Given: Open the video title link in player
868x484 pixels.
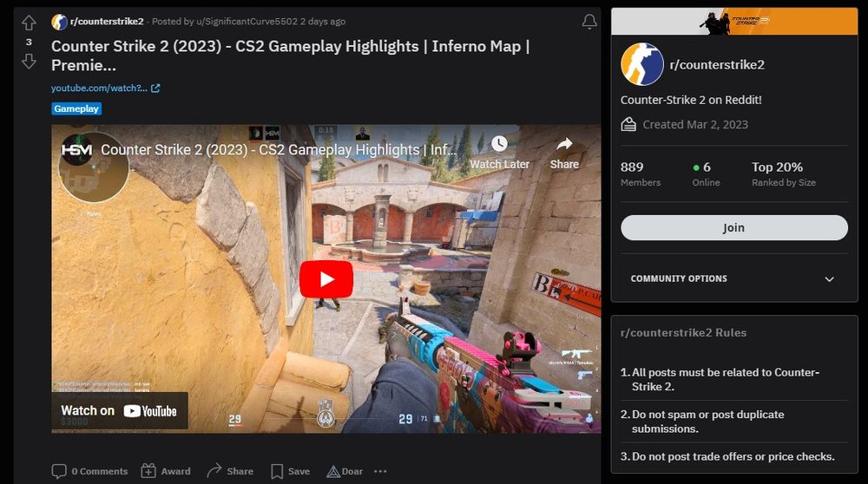Looking at the screenshot, I should click(x=279, y=150).
